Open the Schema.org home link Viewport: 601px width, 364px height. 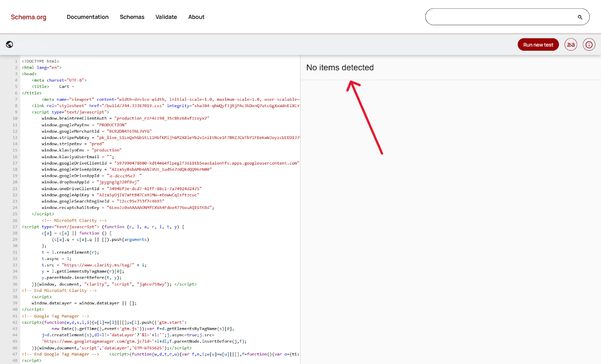coord(29,17)
